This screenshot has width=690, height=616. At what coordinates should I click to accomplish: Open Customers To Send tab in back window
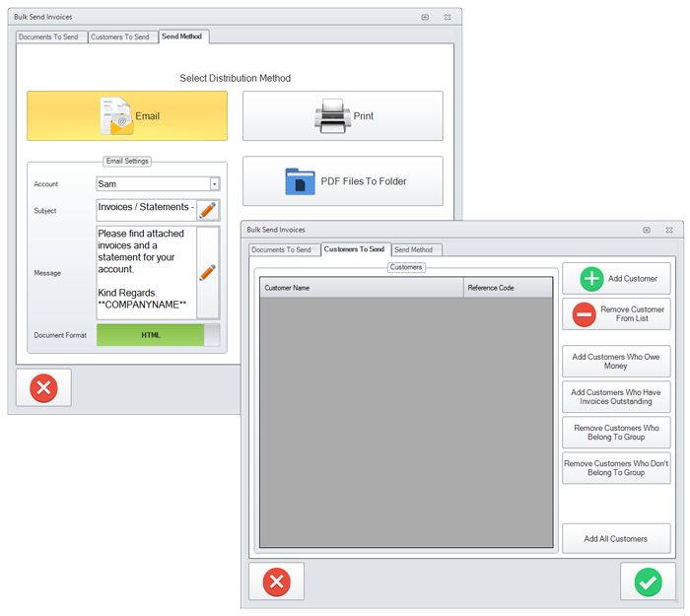point(120,37)
